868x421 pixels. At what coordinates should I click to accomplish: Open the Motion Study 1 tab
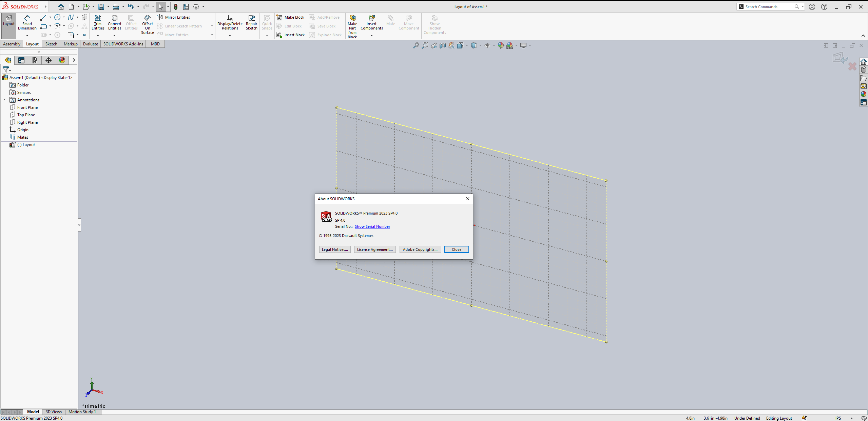click(82, 412)
